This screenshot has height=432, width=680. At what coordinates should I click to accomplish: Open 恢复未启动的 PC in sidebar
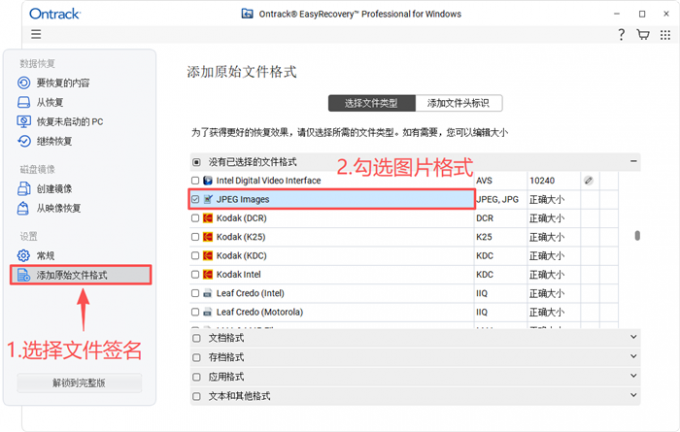click(70, 121)
